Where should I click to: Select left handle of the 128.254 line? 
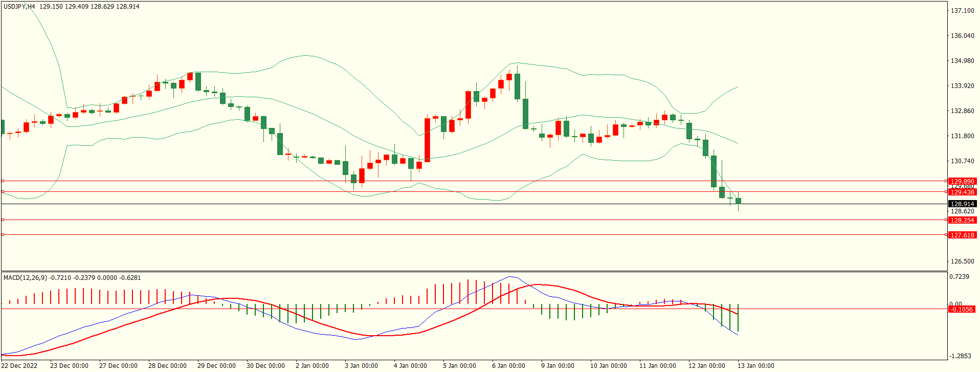(3, 220)
